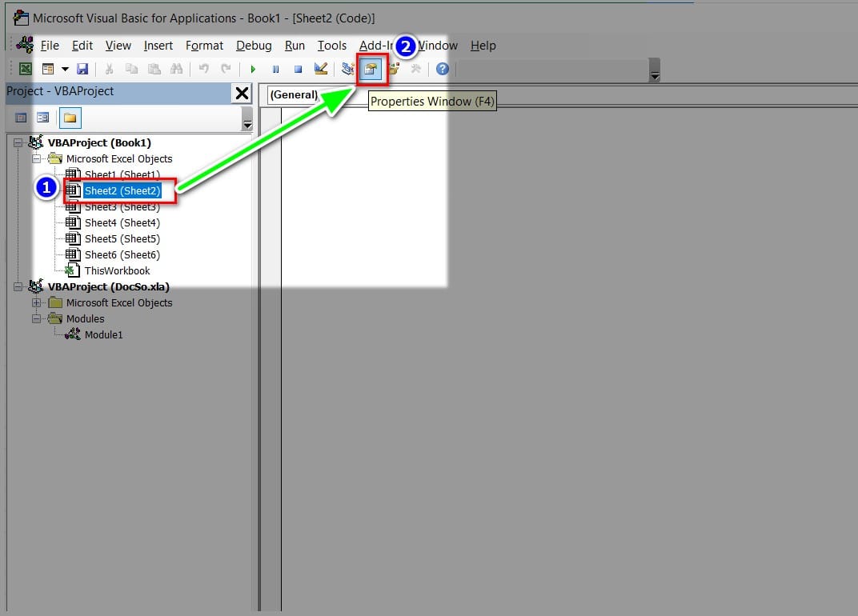Click View Object button in Project panel
858x616 pixels.
[x=43, y=118]
